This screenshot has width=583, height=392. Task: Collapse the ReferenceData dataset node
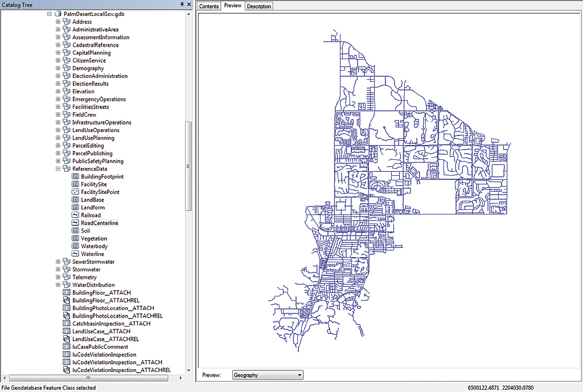tap(58, 168)
